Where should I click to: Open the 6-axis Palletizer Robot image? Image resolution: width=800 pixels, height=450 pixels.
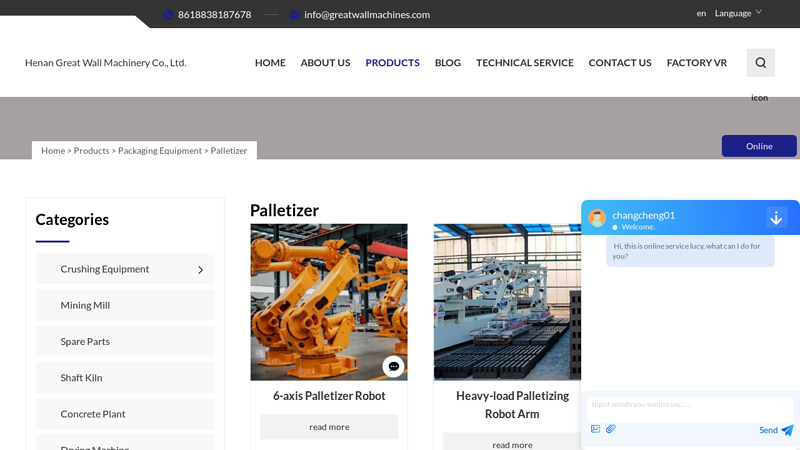[x=329, y=302]
